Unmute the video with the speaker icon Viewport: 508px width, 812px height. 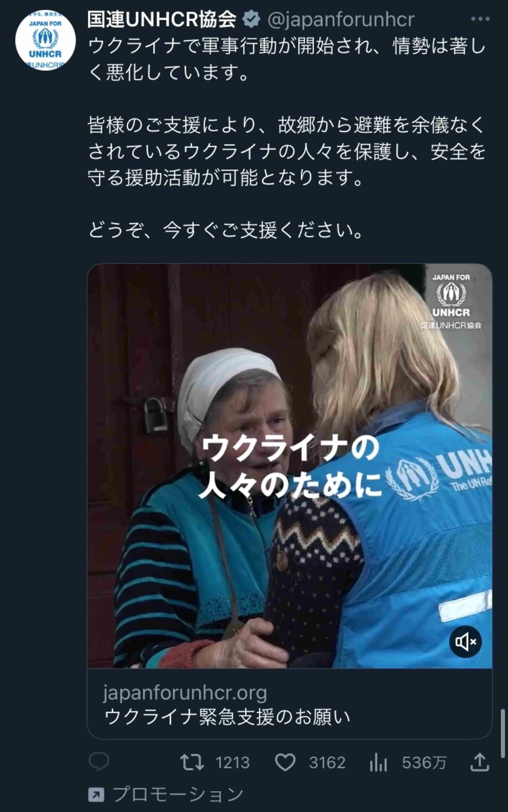point(465,642)
